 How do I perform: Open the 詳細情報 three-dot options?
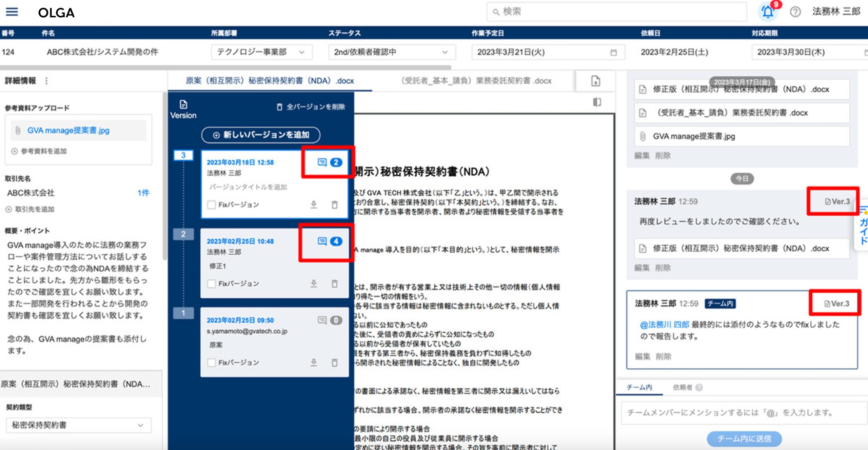[46, 81]
